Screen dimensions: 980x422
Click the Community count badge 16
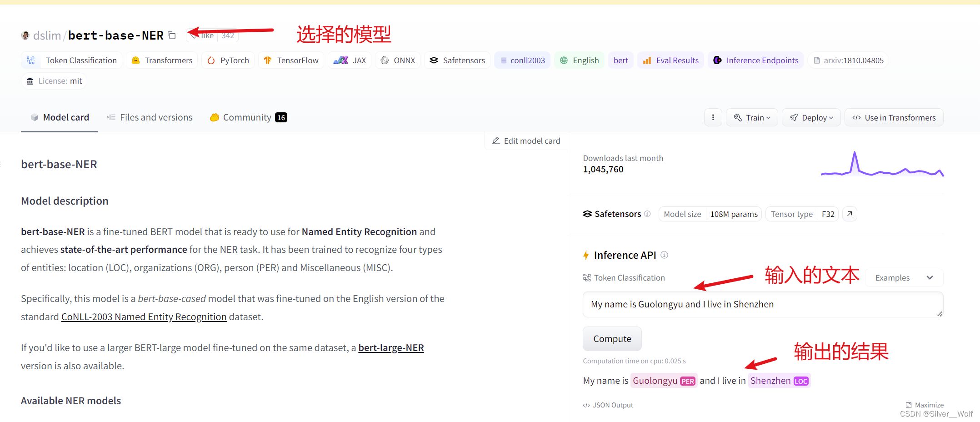281,117
